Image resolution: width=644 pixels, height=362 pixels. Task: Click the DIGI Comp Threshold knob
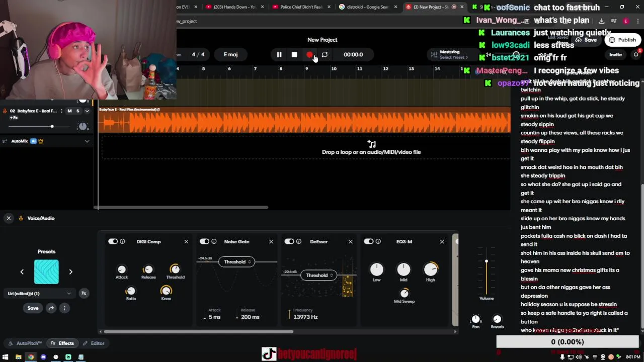(175, 269)
